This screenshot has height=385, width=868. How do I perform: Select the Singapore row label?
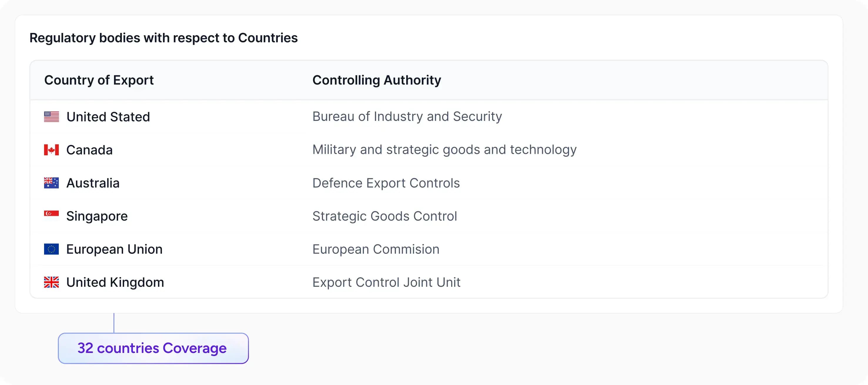[x=97, y=216]
